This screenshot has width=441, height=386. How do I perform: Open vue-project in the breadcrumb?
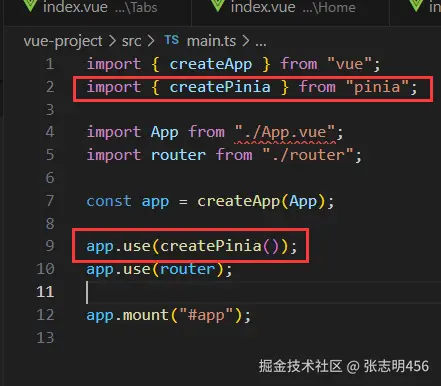coord(63,41)
